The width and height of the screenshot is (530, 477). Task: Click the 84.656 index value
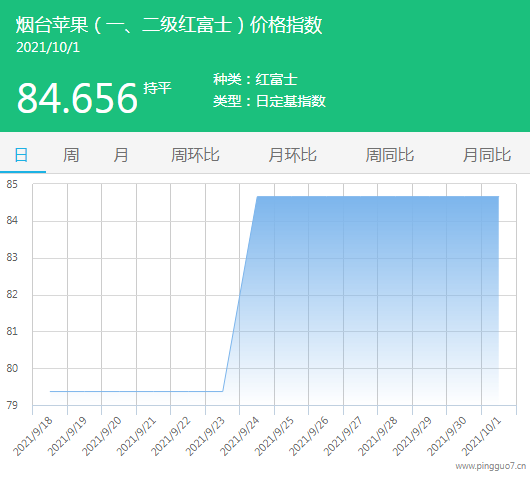(77, 98)
